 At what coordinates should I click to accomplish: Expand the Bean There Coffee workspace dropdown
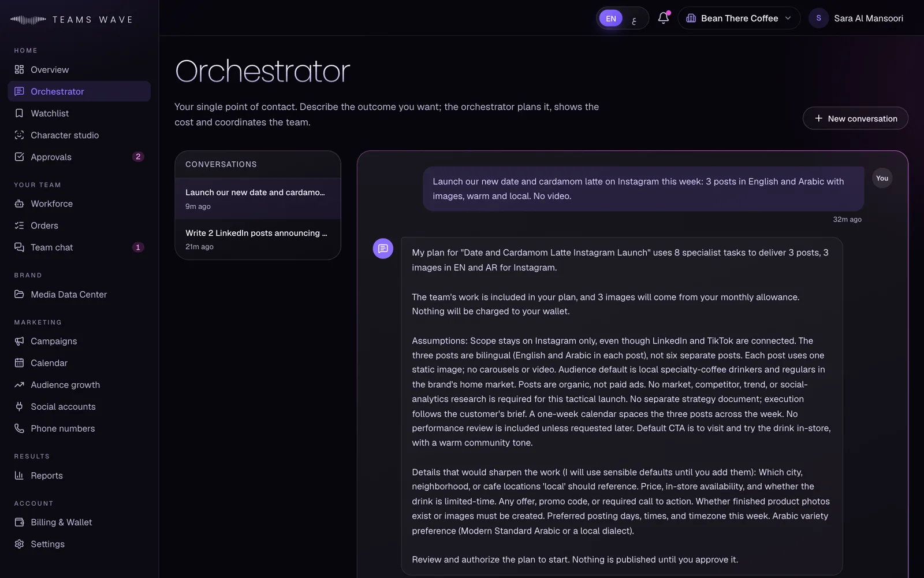point(739,18)
